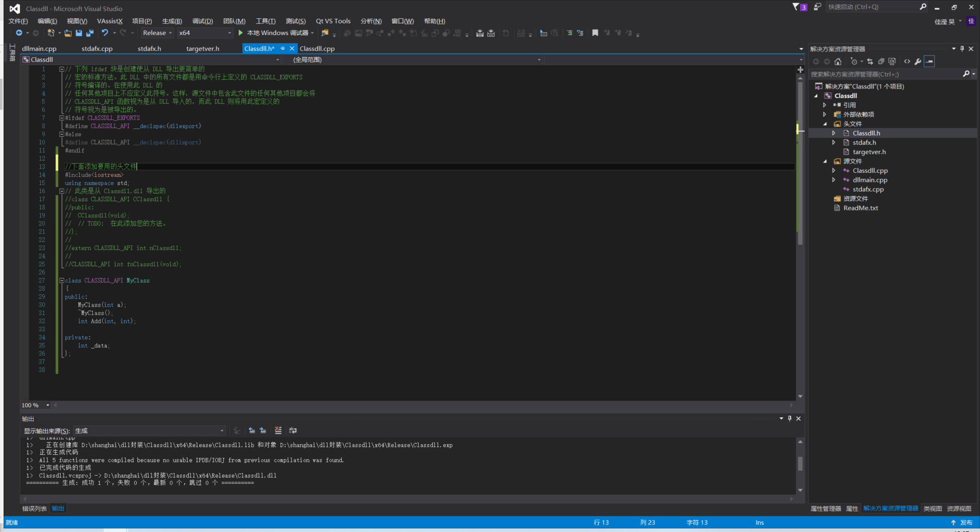
Task: Start the local Windows debugger
Action: [277, 33]
